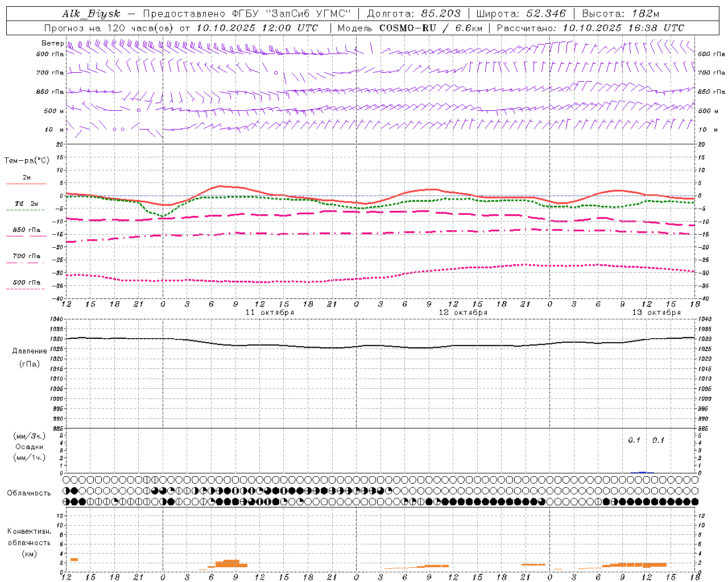Select the '2м' temperature legend label

coord(27,177)
